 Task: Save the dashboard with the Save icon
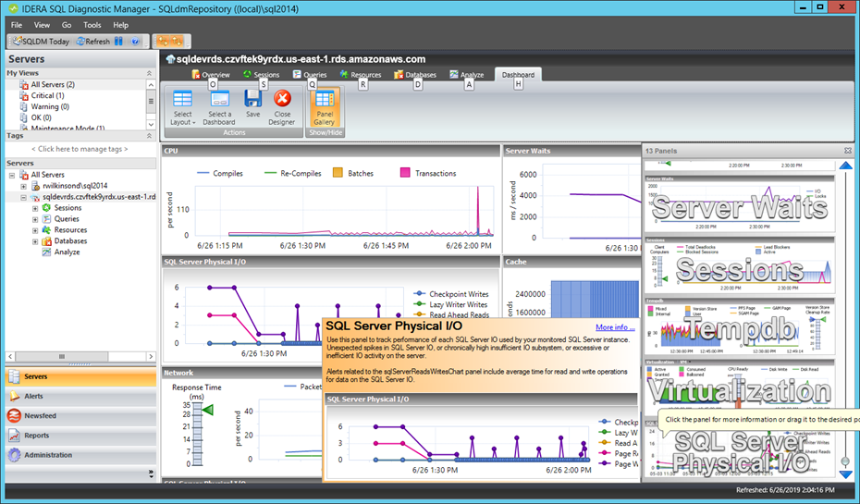[252, 99]
